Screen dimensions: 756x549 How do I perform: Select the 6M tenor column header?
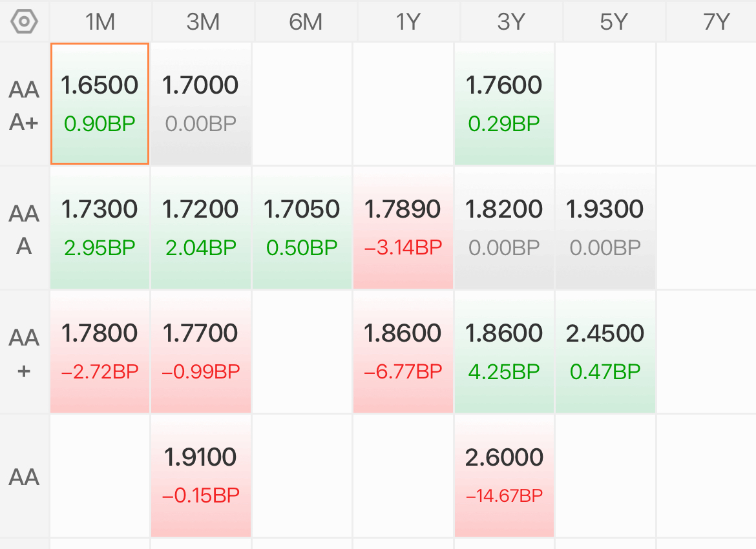(x=306, y=22)
